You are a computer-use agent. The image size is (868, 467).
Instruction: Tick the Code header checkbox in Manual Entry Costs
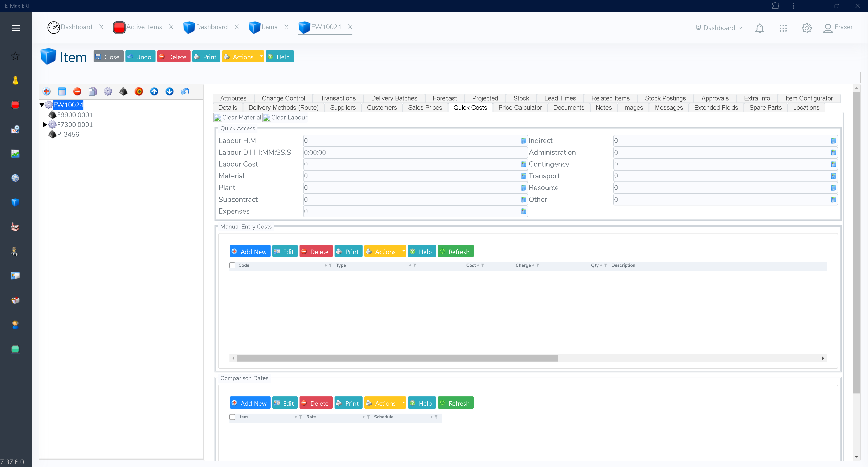coord(233,265)
